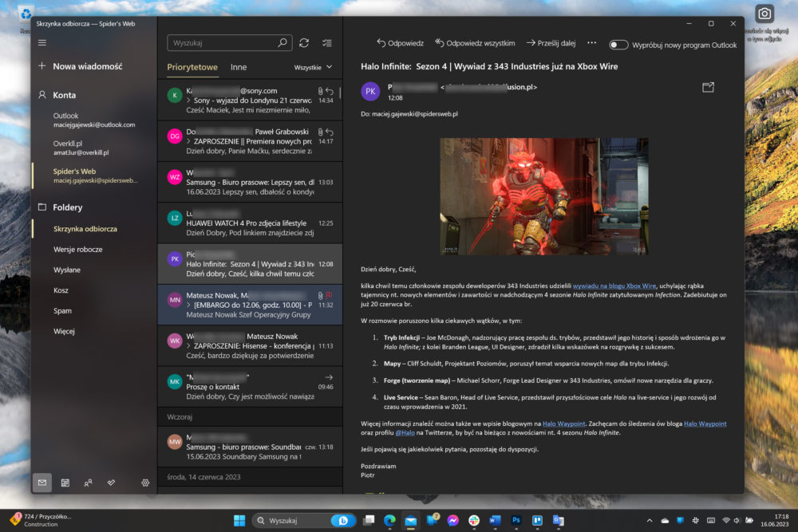Expand the [EMBARGO do 12.06 conversation thread

tap(189, 305)
